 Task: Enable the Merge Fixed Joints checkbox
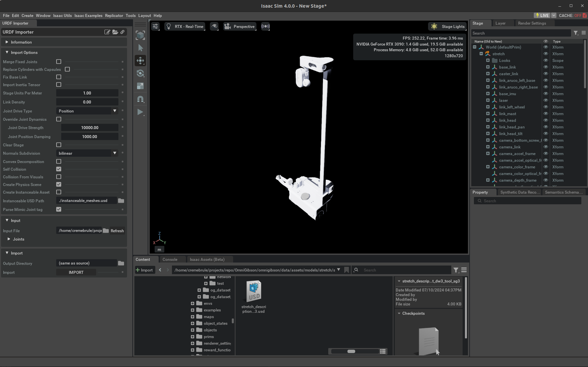[59, 62]
